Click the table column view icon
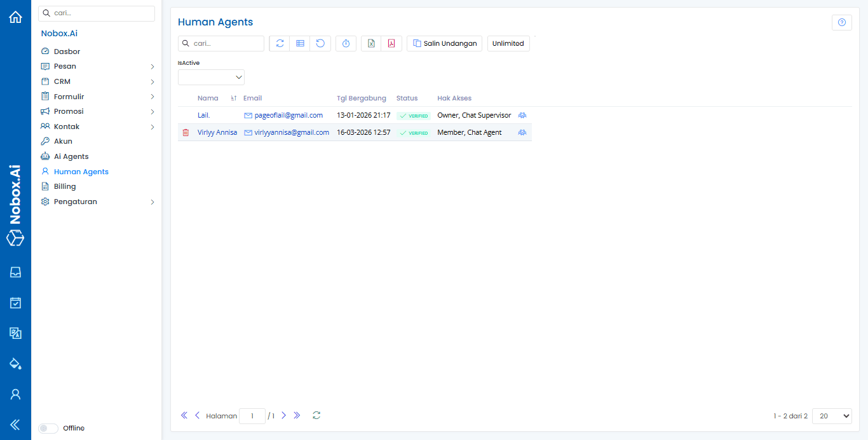 tap(300, 43)
